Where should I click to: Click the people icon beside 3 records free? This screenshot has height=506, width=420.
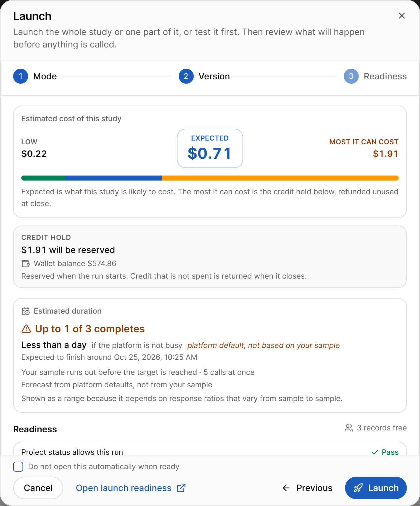349,428
